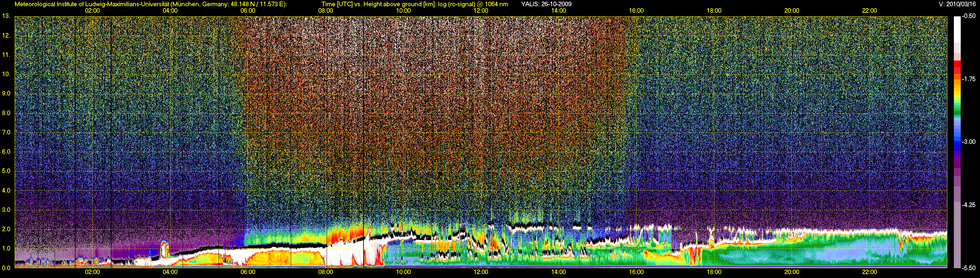
Task: Click the 02:00 label on the upper time axis
Action: coord(92,11)
